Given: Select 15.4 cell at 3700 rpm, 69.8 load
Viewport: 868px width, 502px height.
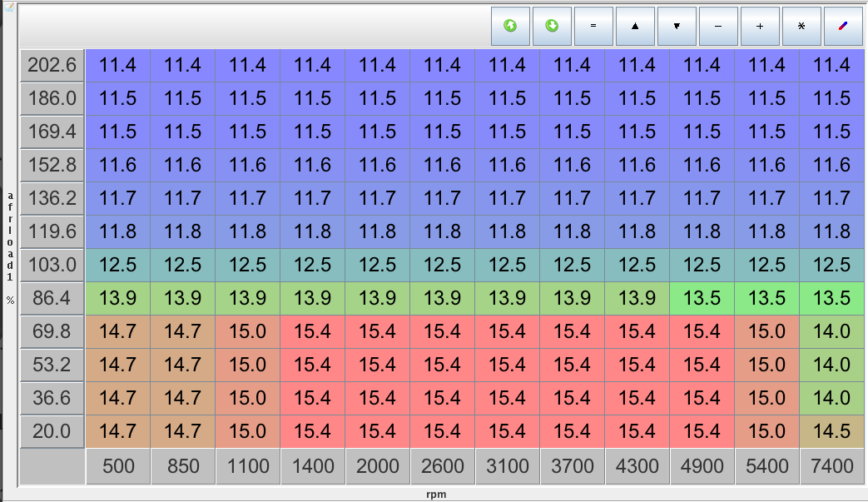Looking at the screenshot, I should [x=573, y=331].
